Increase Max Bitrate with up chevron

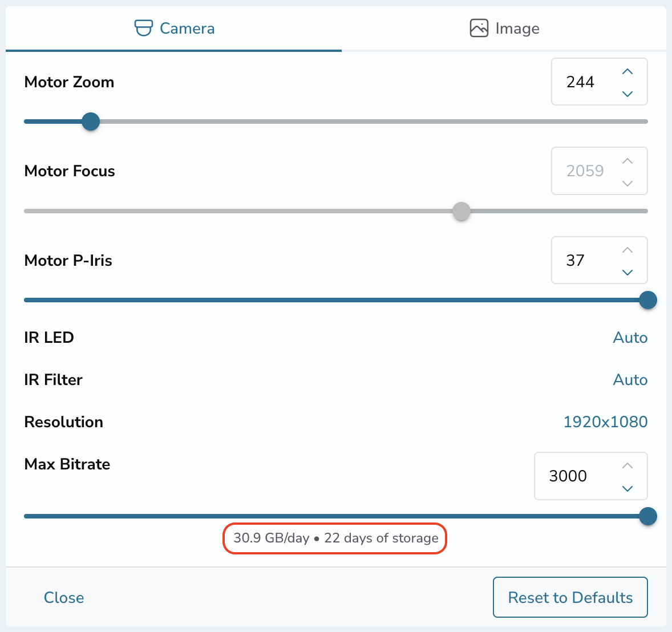[628, 466]
